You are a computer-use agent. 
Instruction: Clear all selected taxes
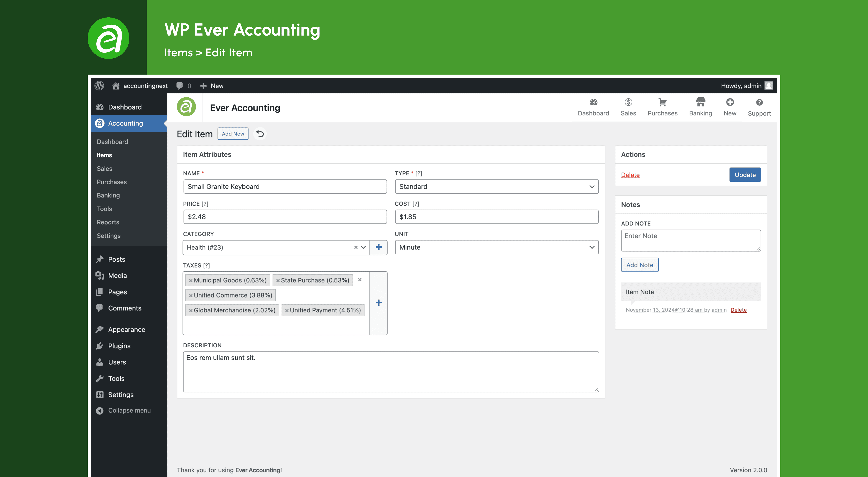coord(360,280)
